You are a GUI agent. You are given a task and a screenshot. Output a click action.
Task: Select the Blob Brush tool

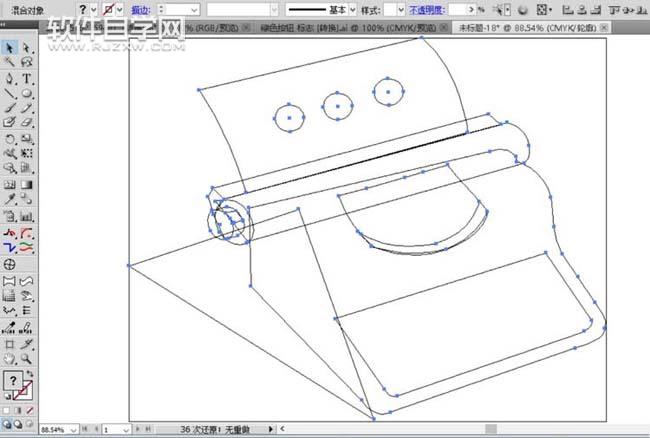tap(9, 122)
